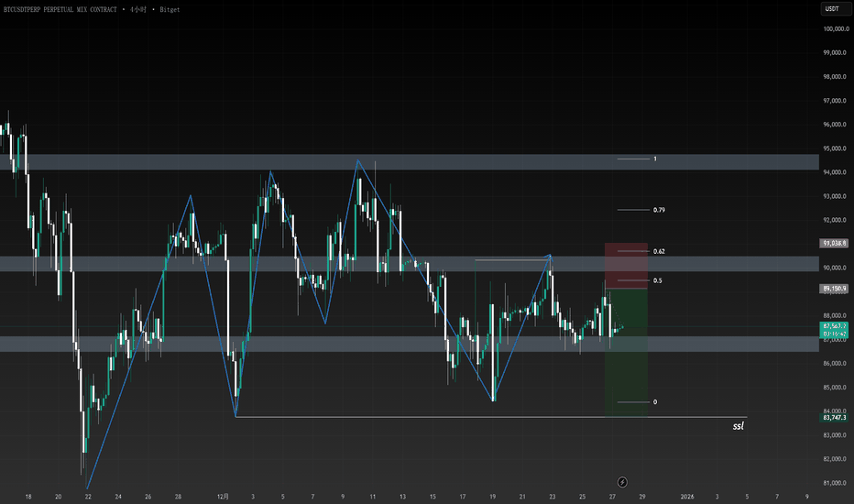Click the 12月 date axis label

click(x=223, y=497)
